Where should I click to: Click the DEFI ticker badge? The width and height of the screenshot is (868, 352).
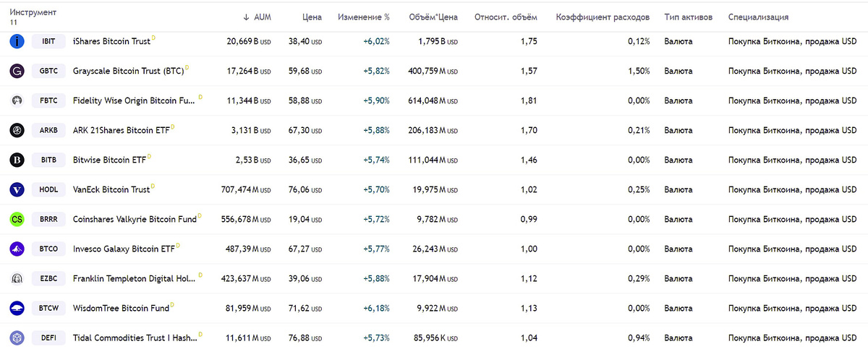coord(48,338)
